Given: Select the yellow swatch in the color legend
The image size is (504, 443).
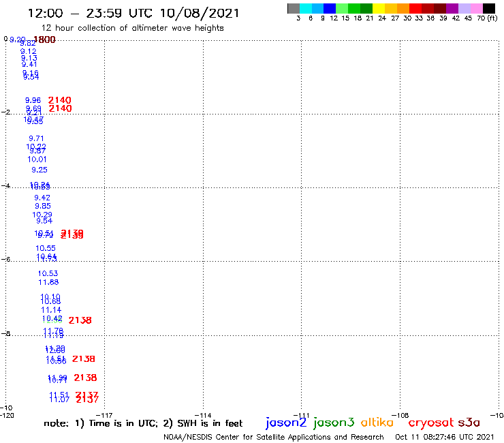Looking at the screenshot, I should click(x=379, y=8).
